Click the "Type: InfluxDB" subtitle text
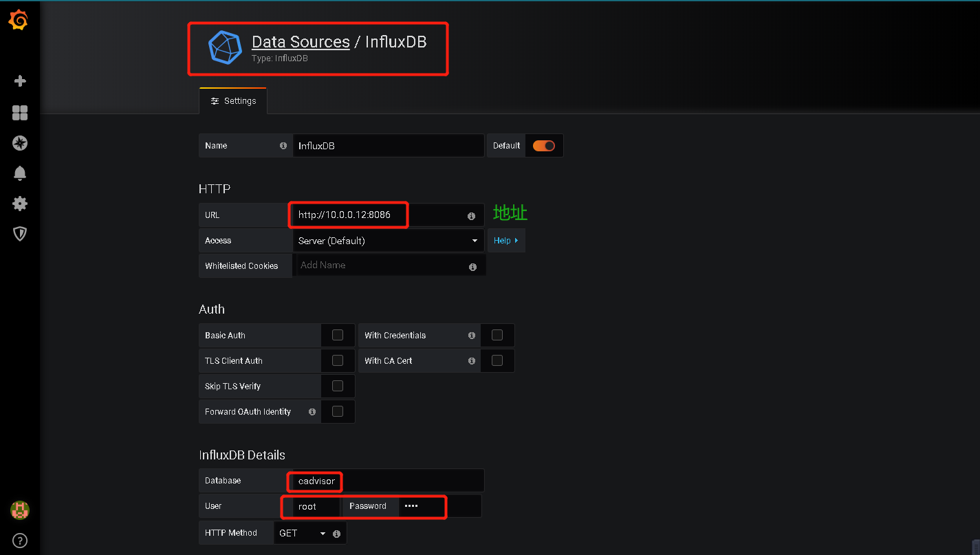This screenshot has width=980, height=555. tap(280, 58)
